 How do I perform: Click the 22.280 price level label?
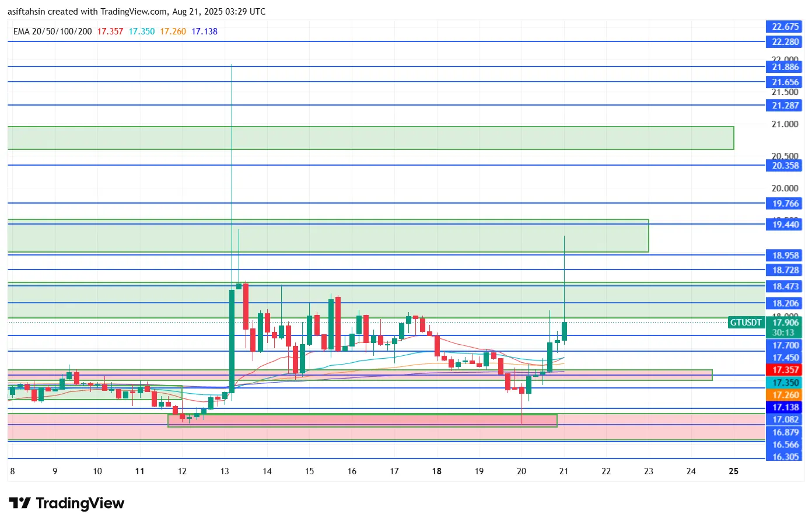click(x=785, y=42)
